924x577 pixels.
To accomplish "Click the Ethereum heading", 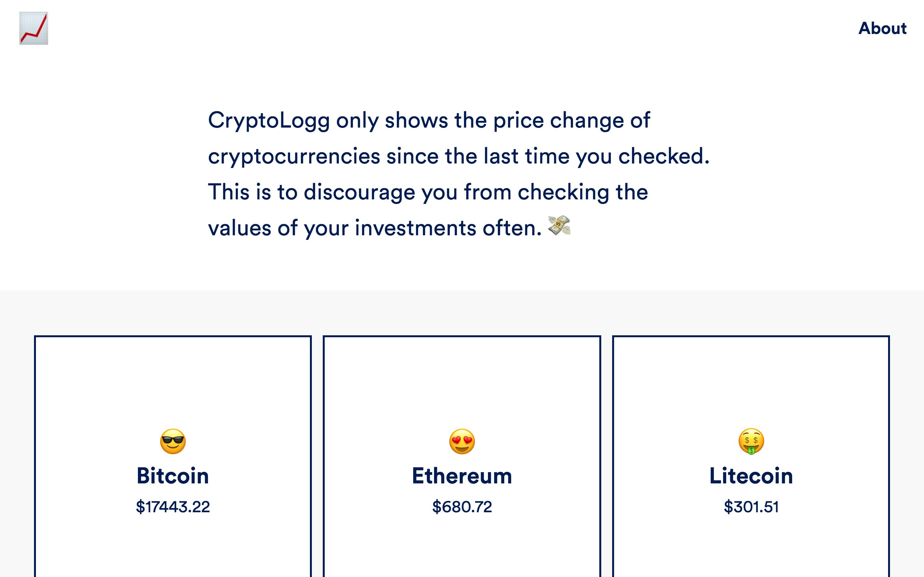I will coord(462,475).
